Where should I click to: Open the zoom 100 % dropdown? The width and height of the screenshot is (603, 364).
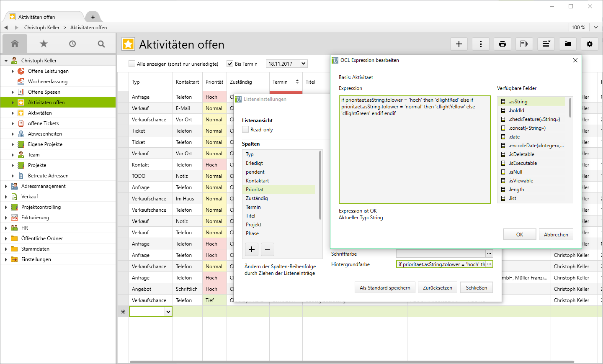click(x=596, y=27)
